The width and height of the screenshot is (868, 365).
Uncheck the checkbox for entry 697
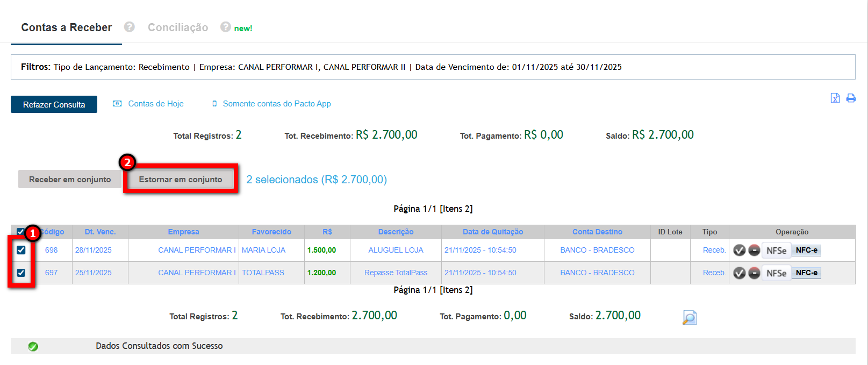point(21,273)
